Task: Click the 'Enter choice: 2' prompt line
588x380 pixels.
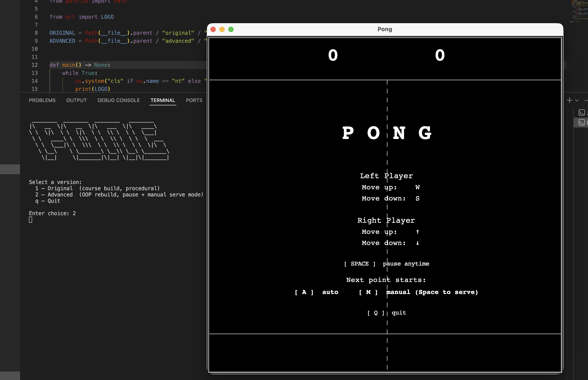Action: 52,213
